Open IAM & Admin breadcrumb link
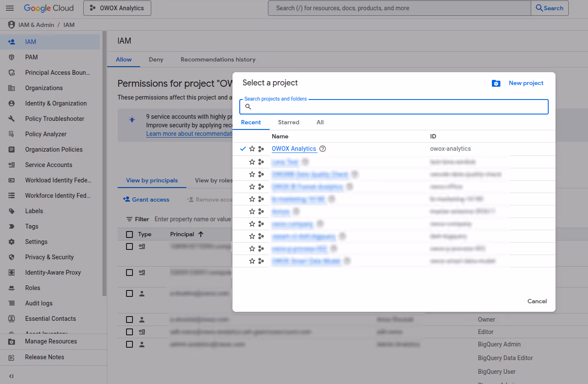Screen dimensions: 588x384 point(36,25)
